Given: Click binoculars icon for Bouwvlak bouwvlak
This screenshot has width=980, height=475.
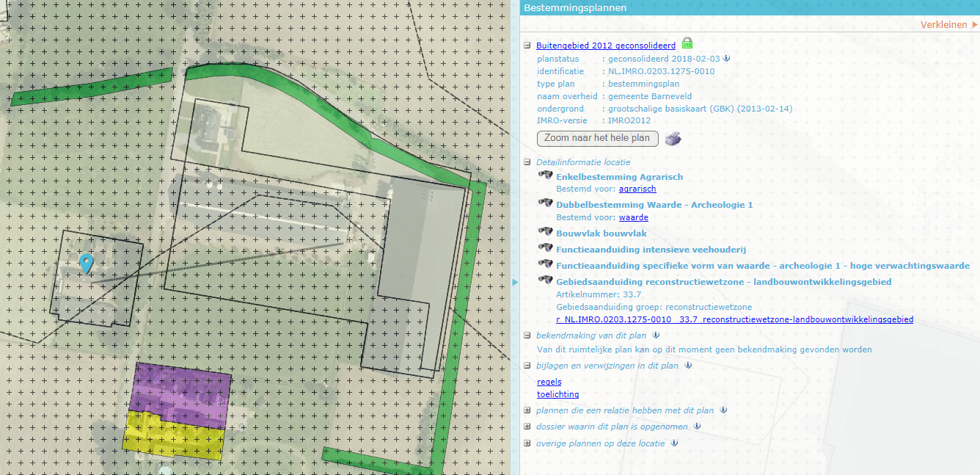Looking at the screenshot, I should [x=545, y=232].
